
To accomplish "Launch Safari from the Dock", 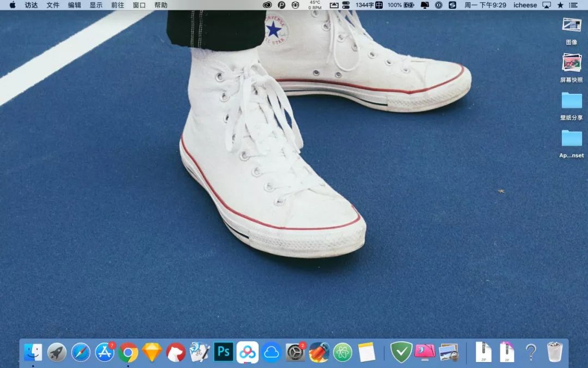I will [x=81, y=353].
